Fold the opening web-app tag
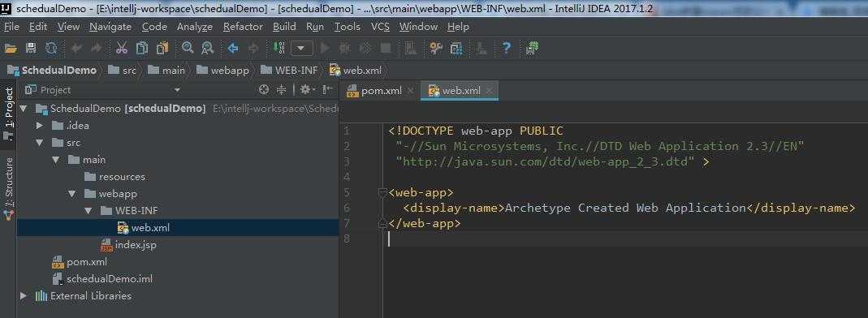Screen dimensions: 868x318 click(x=382, y=192)
